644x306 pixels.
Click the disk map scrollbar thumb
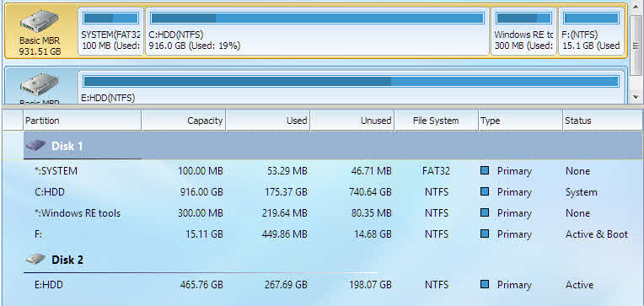point(636,46)
